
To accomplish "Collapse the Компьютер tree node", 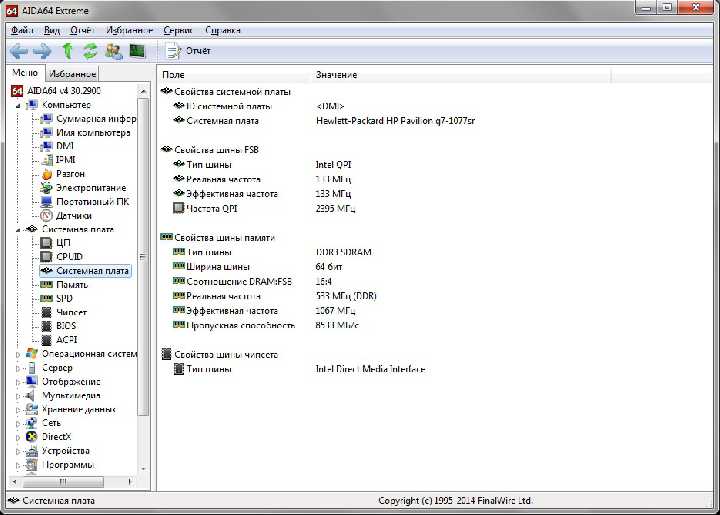I will pos(18,105).
